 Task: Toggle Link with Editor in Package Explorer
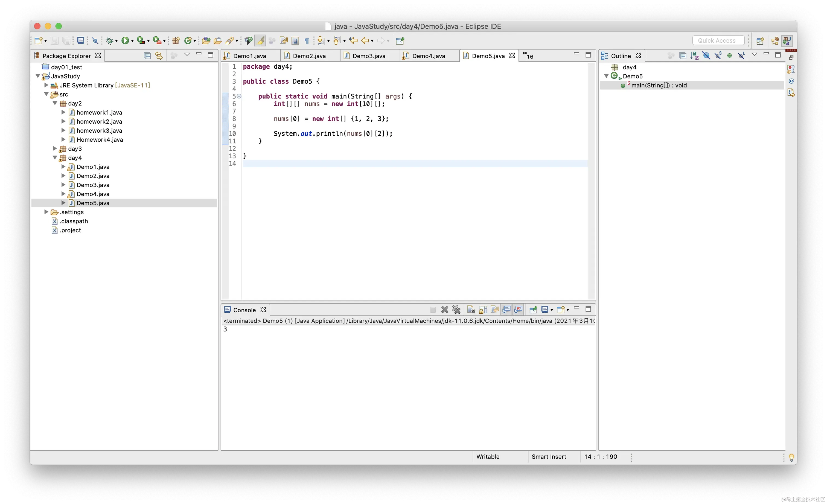click(159, 56)
